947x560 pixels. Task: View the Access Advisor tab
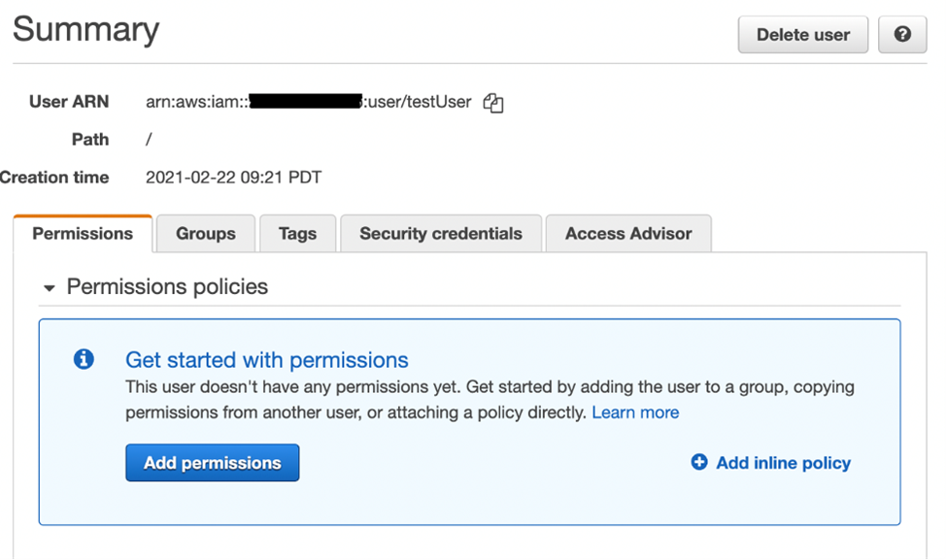[628, 234]
